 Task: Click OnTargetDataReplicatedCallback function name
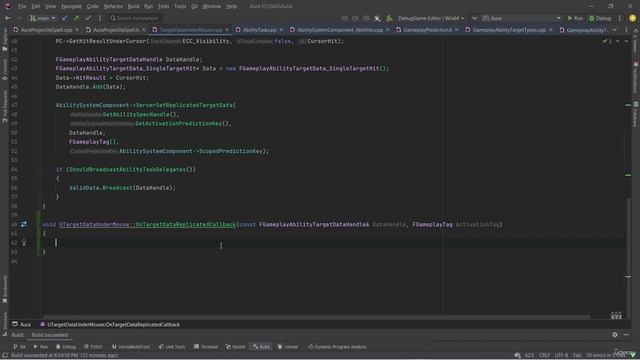(186, 224)
